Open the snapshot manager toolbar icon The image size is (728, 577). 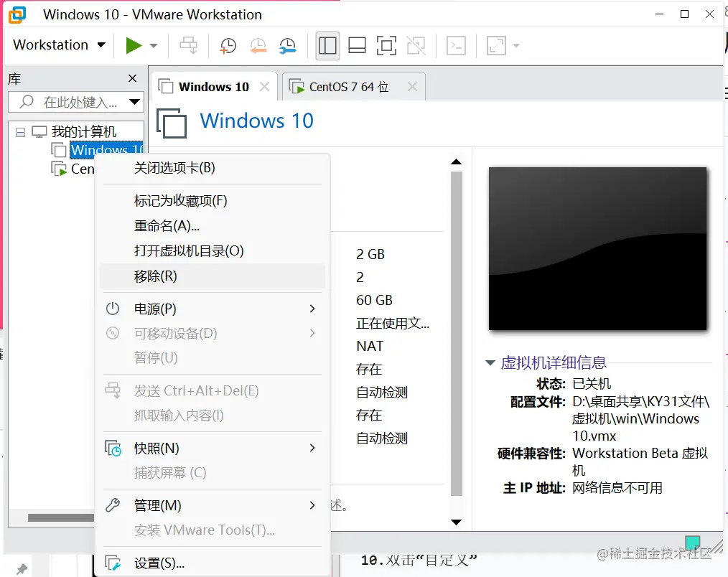[x=288, y=45]
